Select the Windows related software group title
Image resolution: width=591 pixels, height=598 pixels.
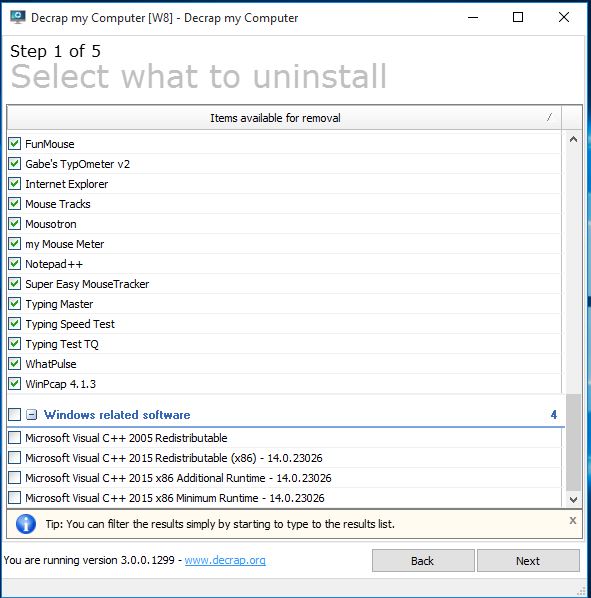point(117,415)
